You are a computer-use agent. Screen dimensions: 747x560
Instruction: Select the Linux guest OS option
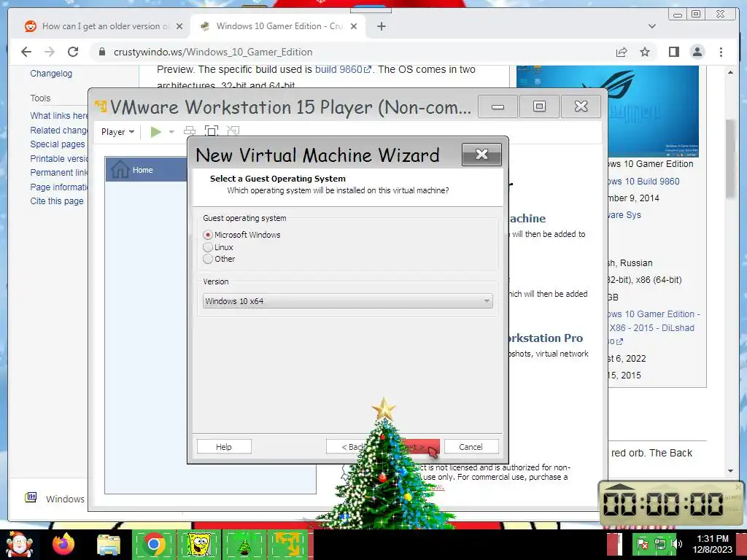208,247
